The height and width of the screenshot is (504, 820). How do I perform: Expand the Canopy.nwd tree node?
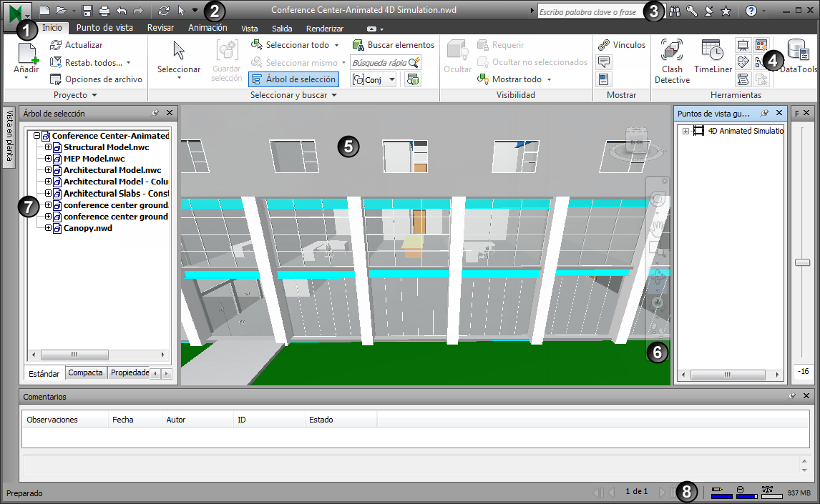[48, 228]
